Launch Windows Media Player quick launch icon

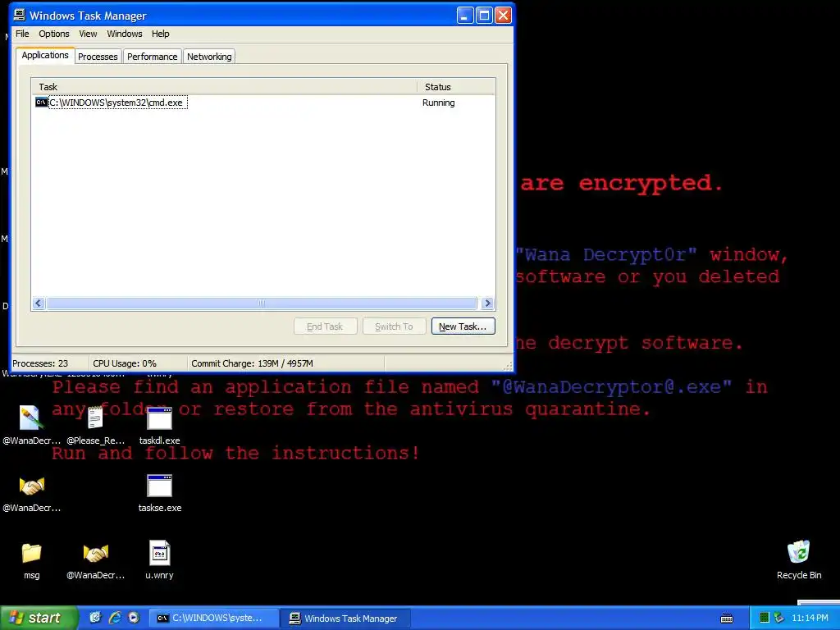click(134, 618)
